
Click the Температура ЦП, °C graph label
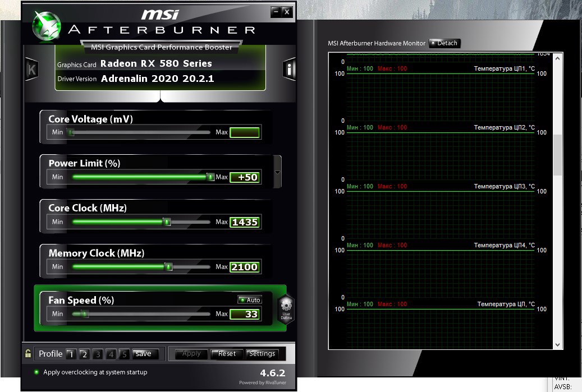click(506, 305)
